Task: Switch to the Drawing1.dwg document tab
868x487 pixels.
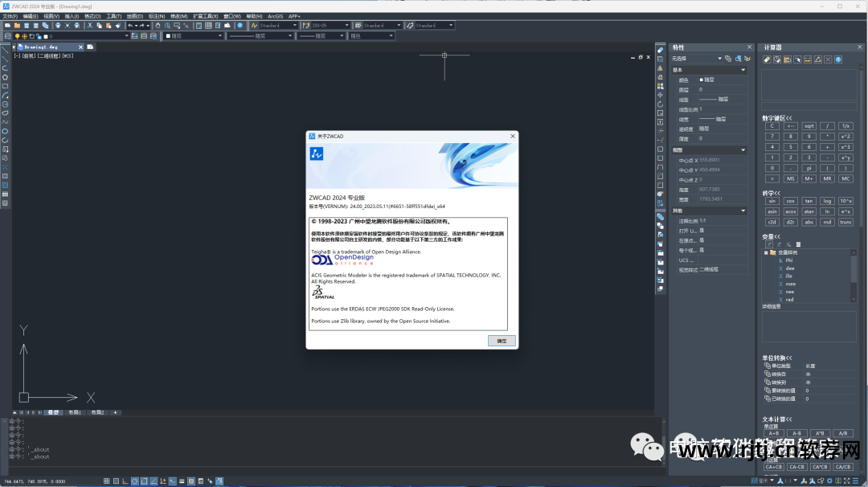Action: 50,47
